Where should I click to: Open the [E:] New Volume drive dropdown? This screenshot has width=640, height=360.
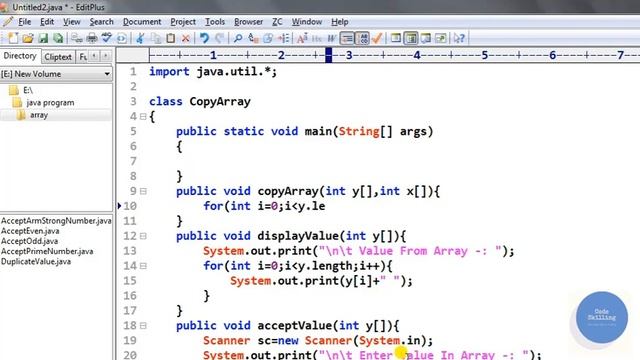107,74
